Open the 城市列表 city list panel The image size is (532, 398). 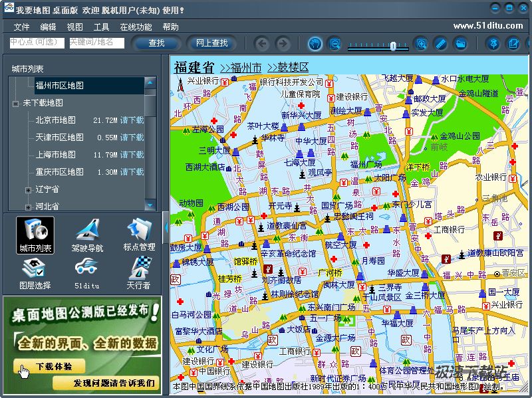(35, 235)
